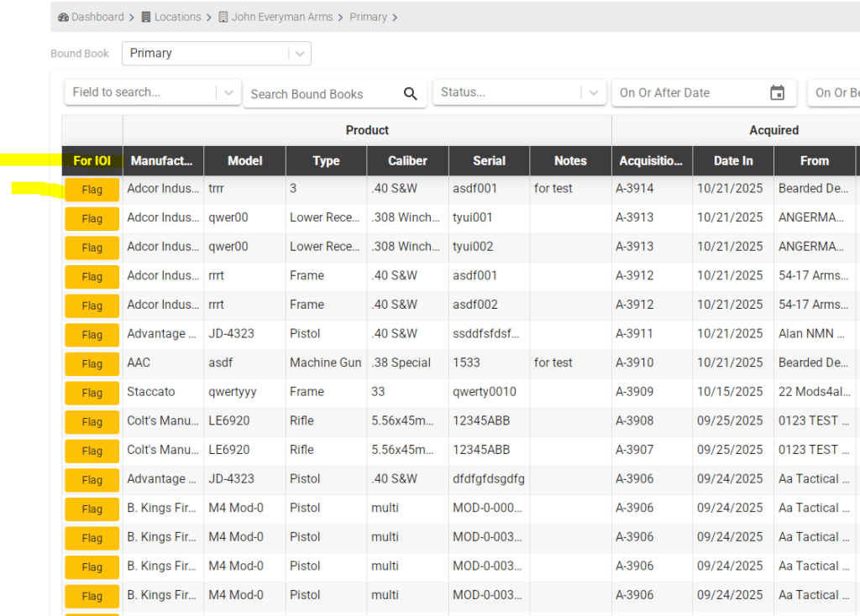Click the Locations building icon in the breadcrumb
Screen dimensions: 860x616
(x=146, y=17)
